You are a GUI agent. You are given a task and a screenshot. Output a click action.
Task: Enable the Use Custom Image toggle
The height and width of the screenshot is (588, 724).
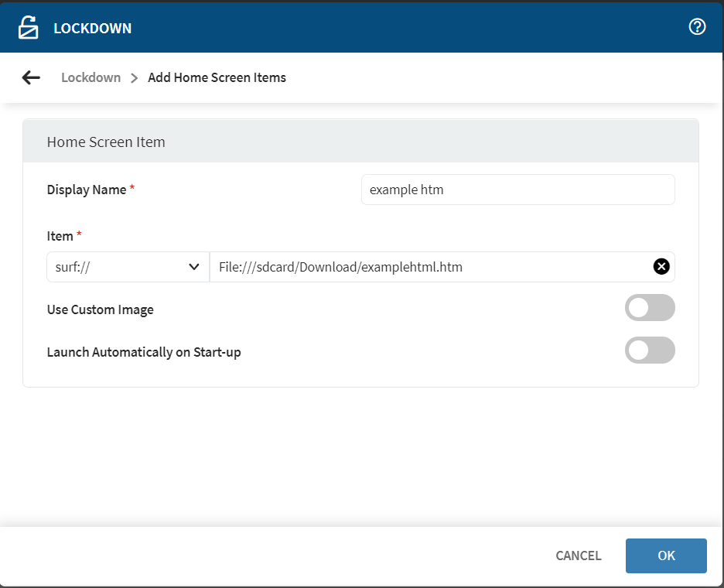click(649, 308)
